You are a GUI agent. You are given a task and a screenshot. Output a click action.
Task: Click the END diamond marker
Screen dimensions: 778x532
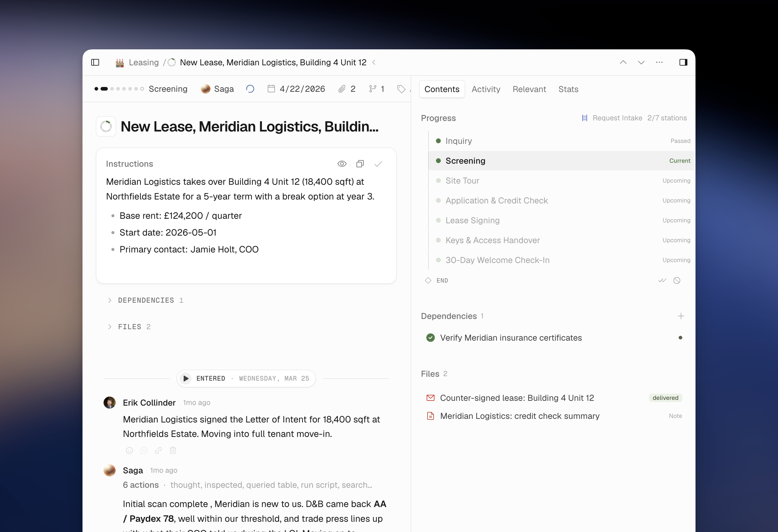428,280
